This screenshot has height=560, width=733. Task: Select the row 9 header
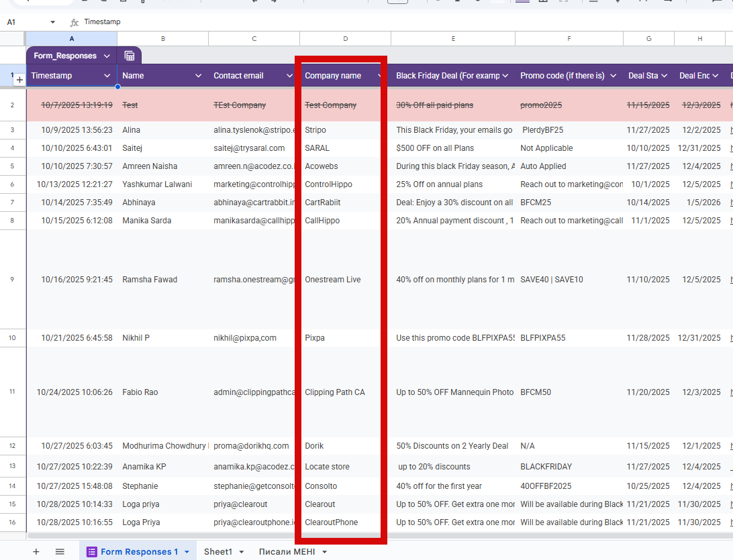pos(12,280)
